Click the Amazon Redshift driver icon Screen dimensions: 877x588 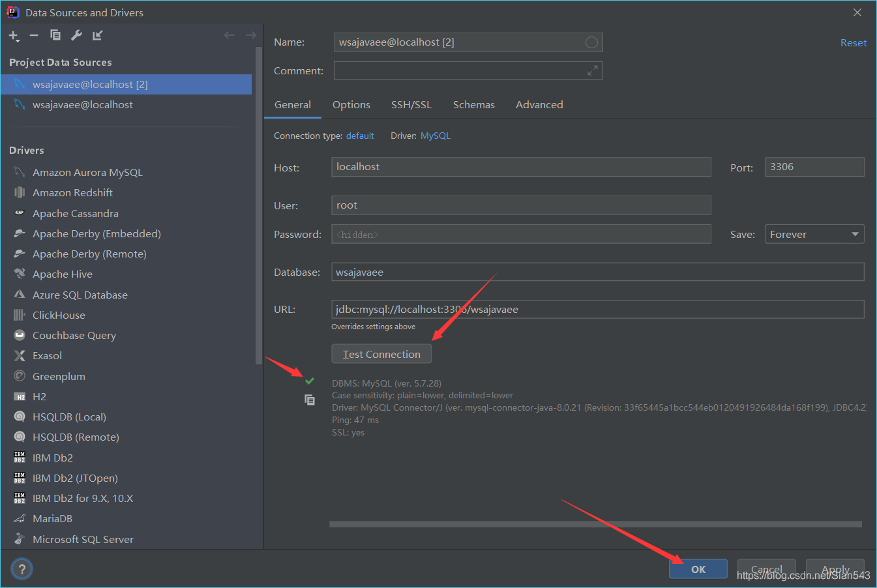(x=20, y=192)
